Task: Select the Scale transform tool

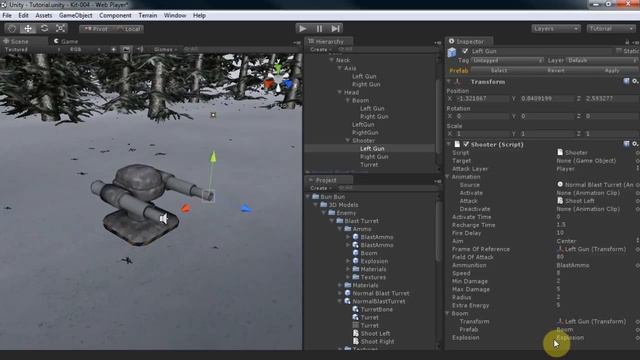Action: click(x=60, y=29)
